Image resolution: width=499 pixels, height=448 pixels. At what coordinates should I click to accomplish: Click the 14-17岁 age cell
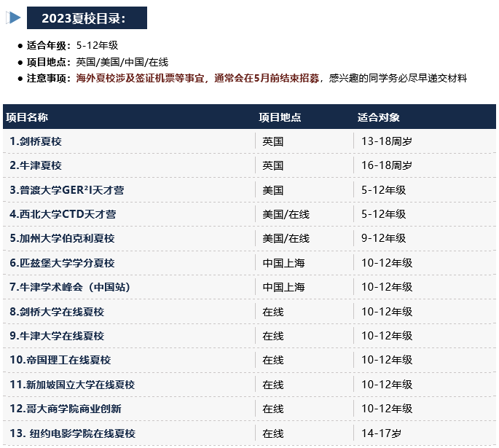(381, 433)
